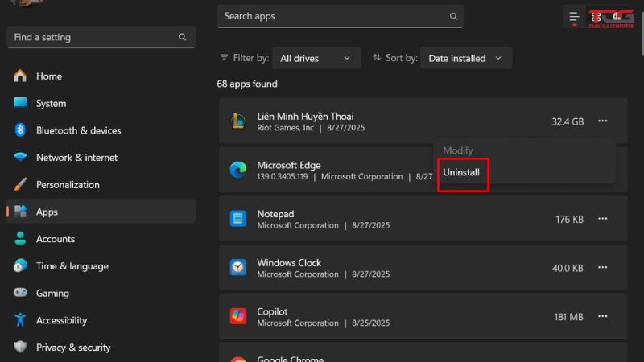
Task: Click the 181 MB size value
Action: point(568,317)
